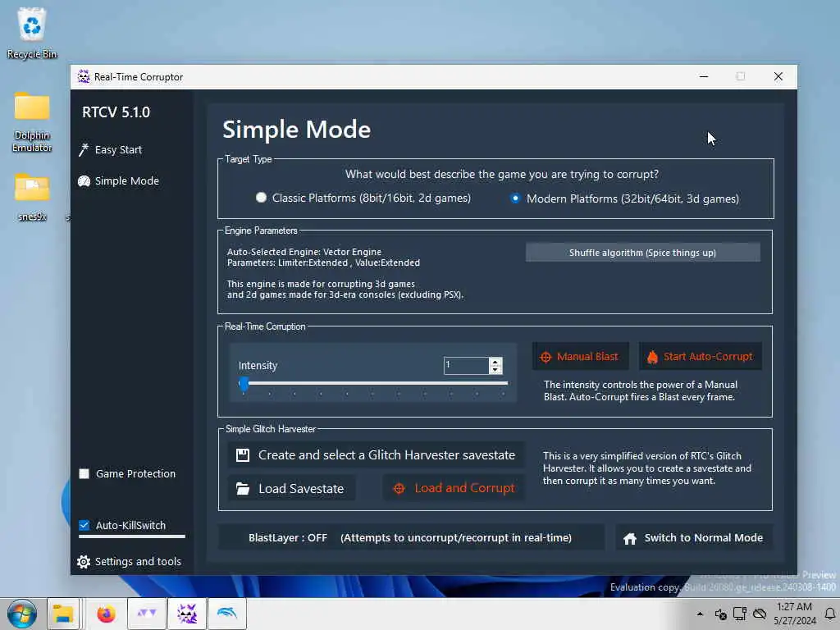
Task: Click the purple taskbar app icon next to Firefox
Action: pos(146,614)
